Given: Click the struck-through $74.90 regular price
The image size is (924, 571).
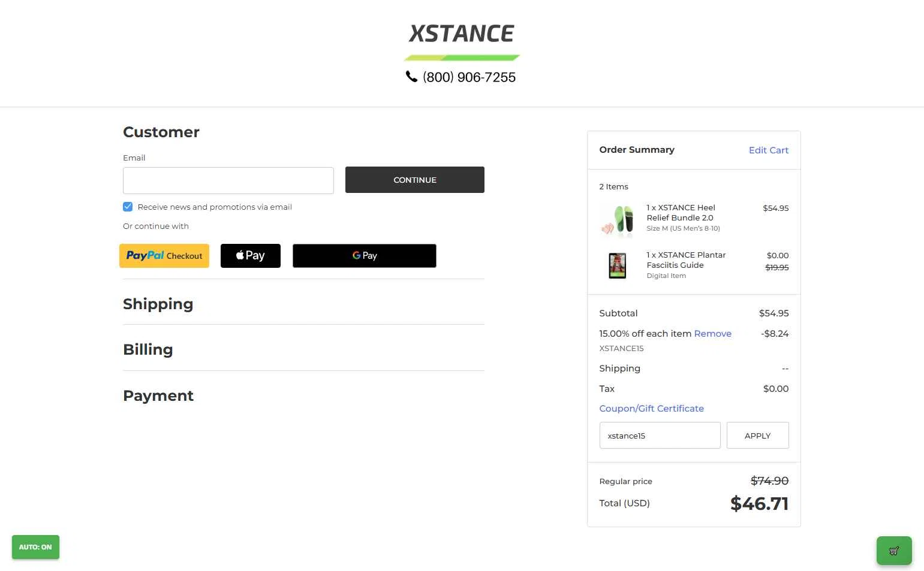Looking at the screenshot, I should click(770, 481).
